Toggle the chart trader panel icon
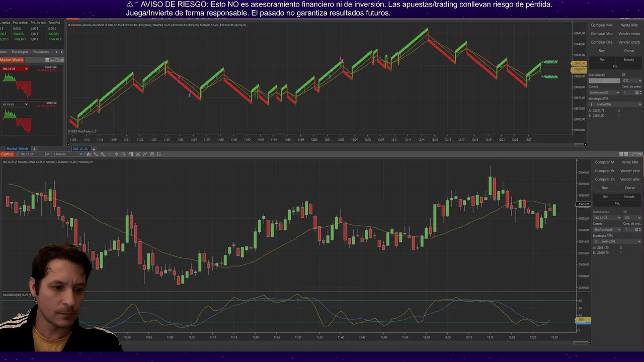This screenshot has height=362, width=644. [x=131, y=154]
